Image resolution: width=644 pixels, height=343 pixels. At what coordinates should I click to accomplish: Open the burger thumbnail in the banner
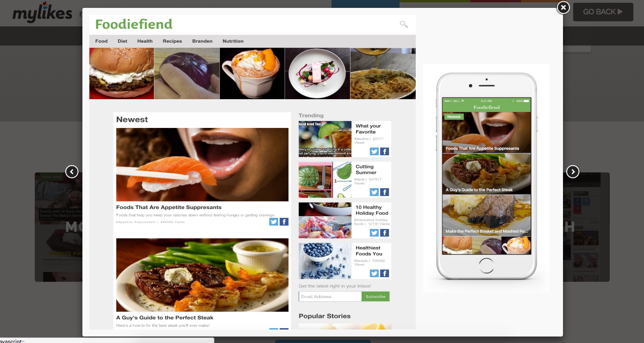[121, 73]
